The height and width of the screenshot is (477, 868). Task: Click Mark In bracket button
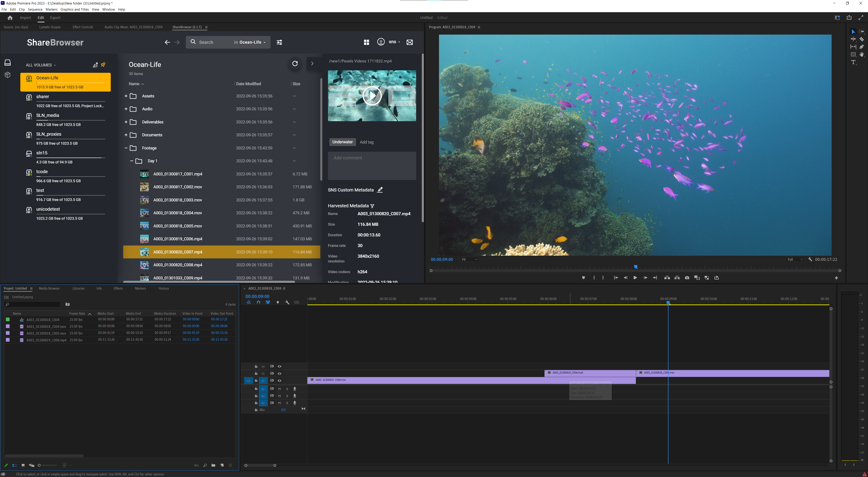pyautogui.click(x=594, y=278)
